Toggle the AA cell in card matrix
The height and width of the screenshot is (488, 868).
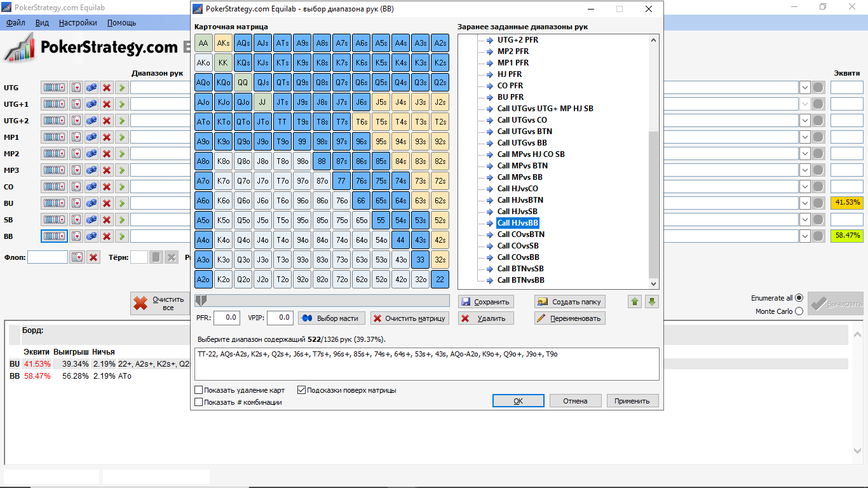click(x=203, y=43)
